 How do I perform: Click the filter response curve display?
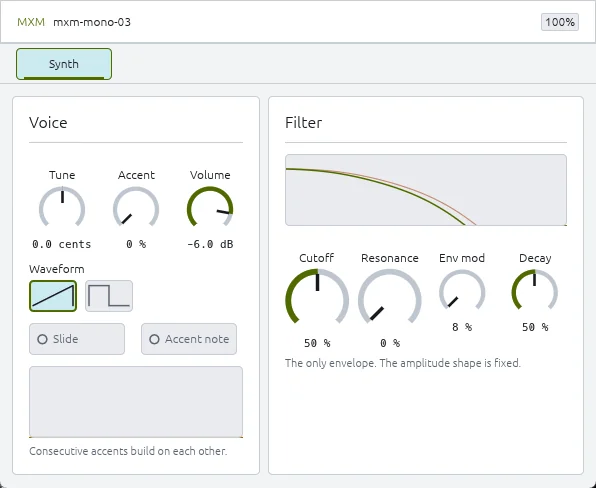(426, 190)
